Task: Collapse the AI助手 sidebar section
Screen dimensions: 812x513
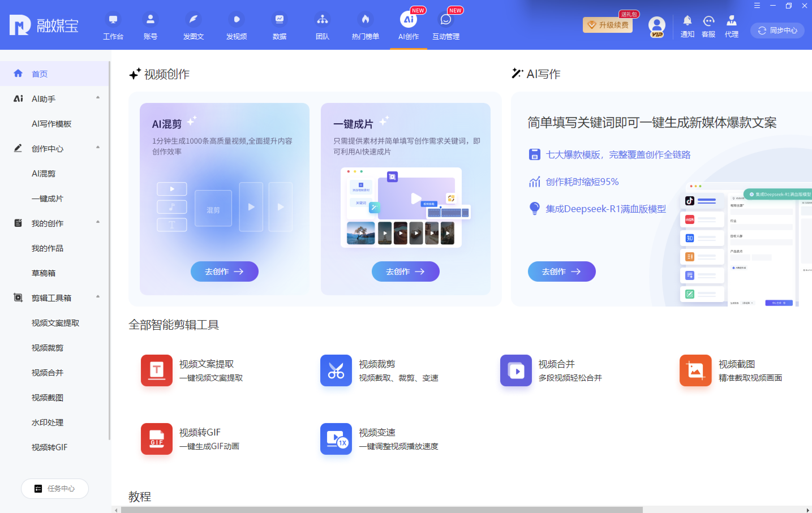Action: click(98, 97)
